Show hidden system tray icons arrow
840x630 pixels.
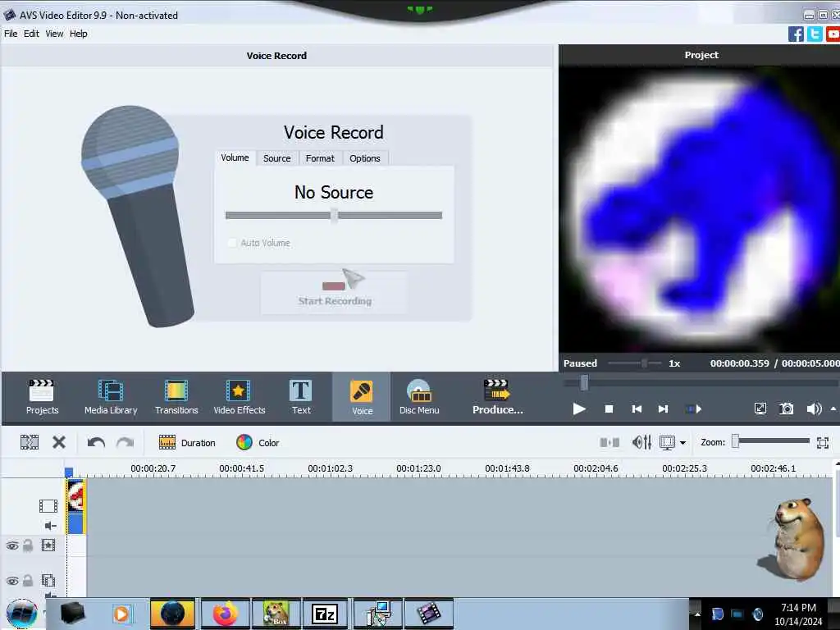click(x=697, y=614)
